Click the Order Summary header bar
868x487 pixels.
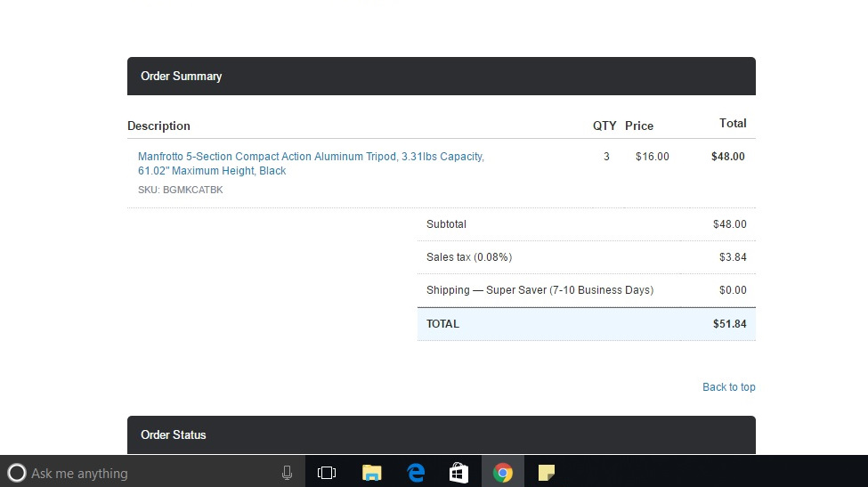[x=441, y=77]
